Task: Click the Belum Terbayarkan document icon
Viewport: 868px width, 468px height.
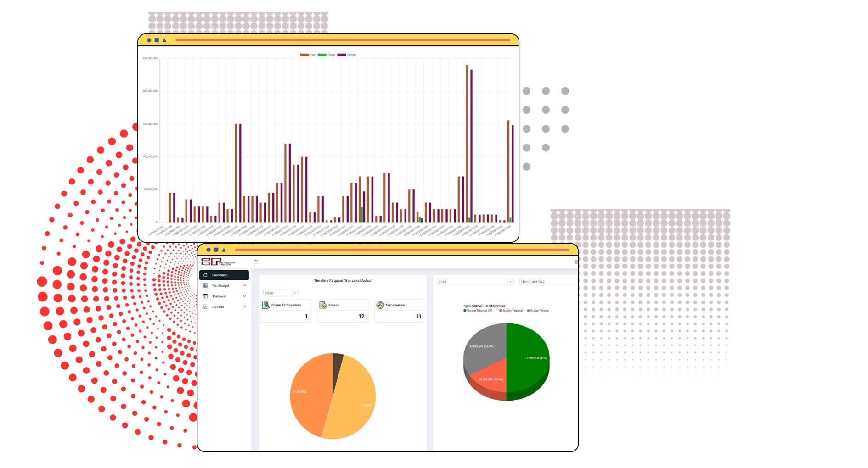Action: click(266, 305)
